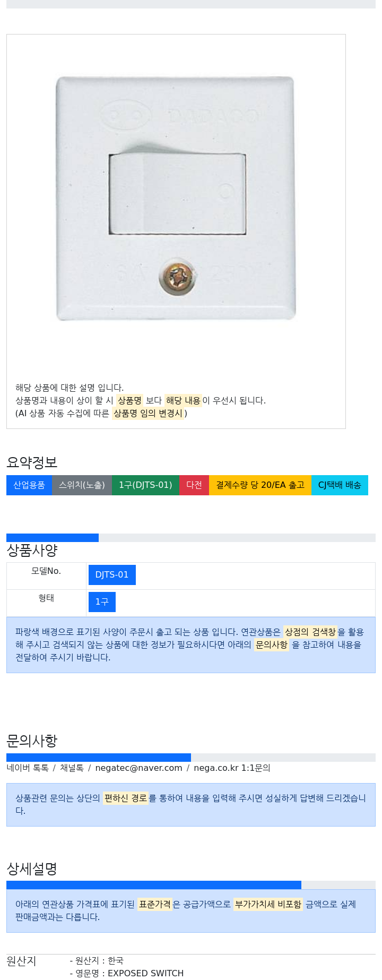Click the highlighted 편하신 경로 text
Viewport: 382px width, 980px height.
click(126, 798)
